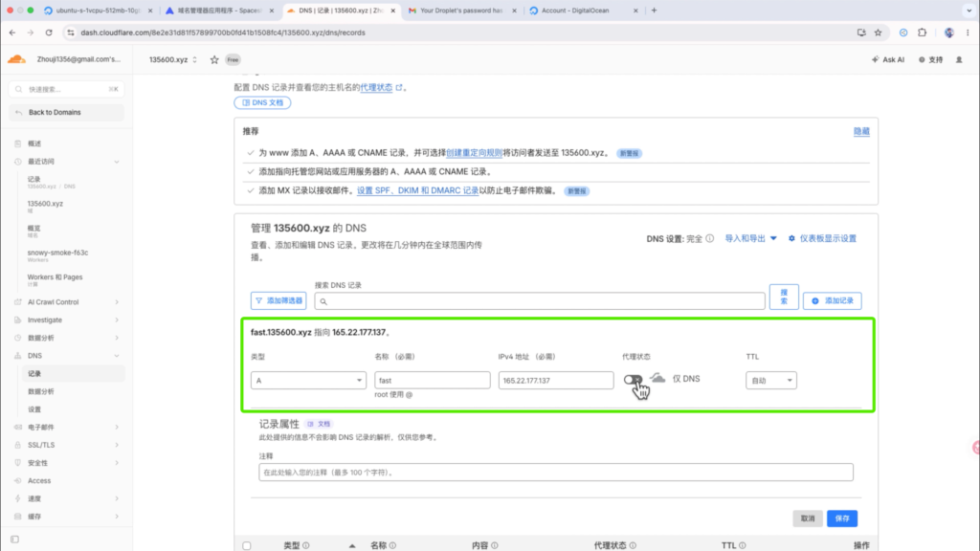Switch to the Your Droplet's password Gmail tab

click(x=462, y=10)
